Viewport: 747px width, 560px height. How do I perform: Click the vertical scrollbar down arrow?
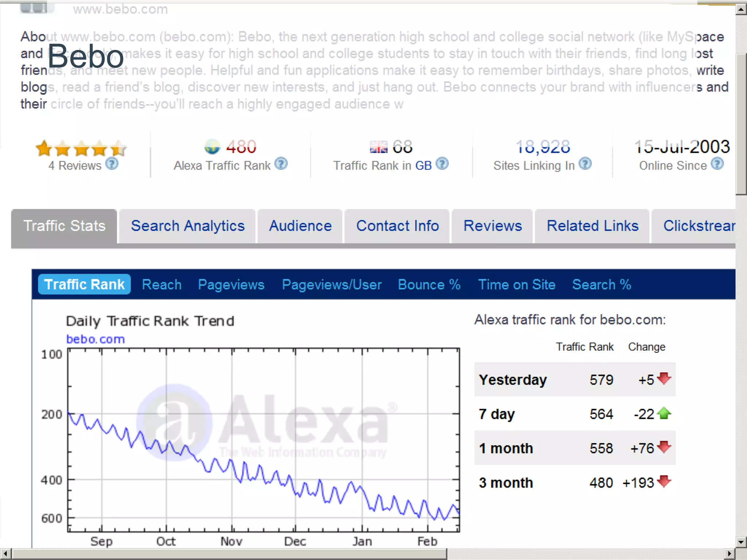point(741,542)
